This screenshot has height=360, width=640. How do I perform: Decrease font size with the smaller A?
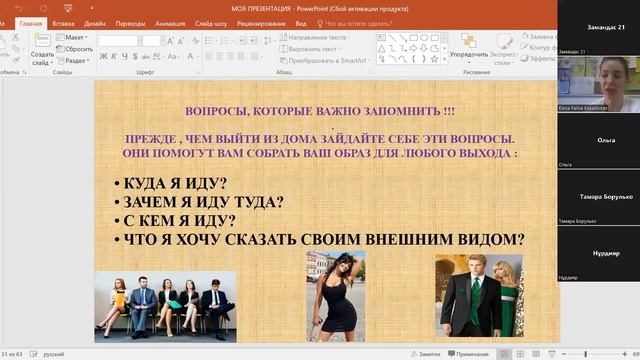pos(181,40)
